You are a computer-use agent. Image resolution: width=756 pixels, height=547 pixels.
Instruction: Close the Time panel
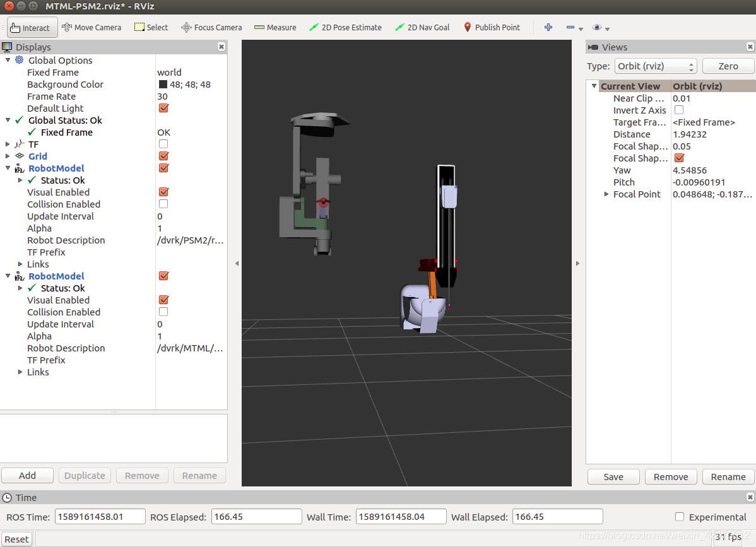tap(750, 497)
